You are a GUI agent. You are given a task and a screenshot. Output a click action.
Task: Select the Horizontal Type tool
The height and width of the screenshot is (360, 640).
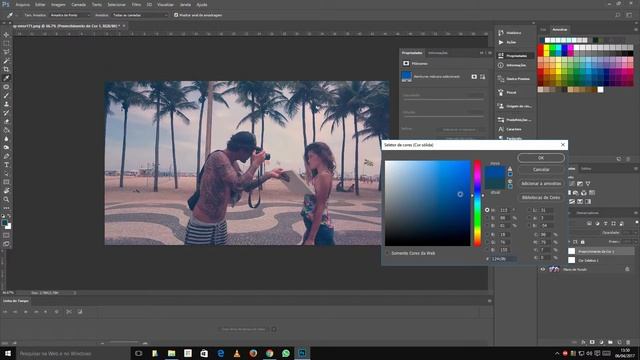(x=6, y=164)
